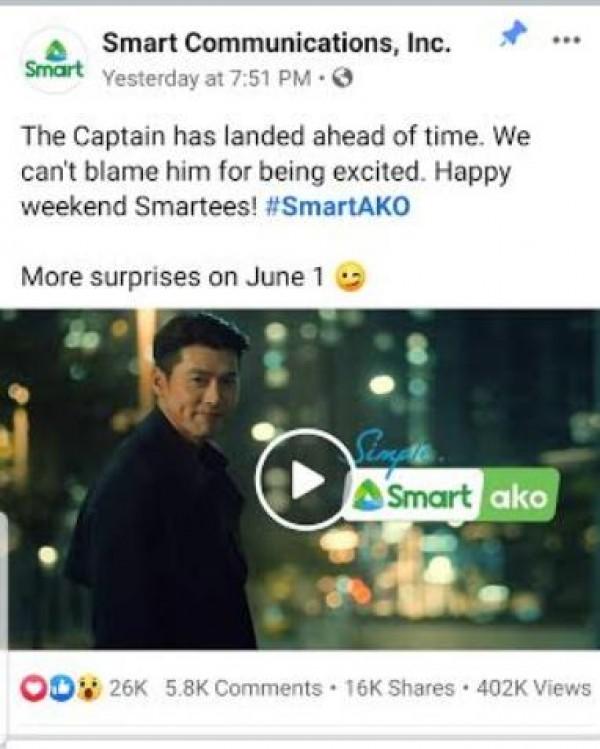Open Smart Communications, Inc. page name
This screenshot has width=600, height=749.
click(x=277, y=43)
